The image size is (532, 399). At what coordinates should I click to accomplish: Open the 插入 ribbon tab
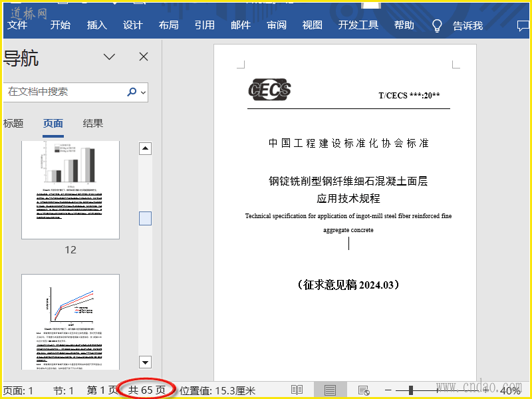pyautogui.click(x=96, y=25)
